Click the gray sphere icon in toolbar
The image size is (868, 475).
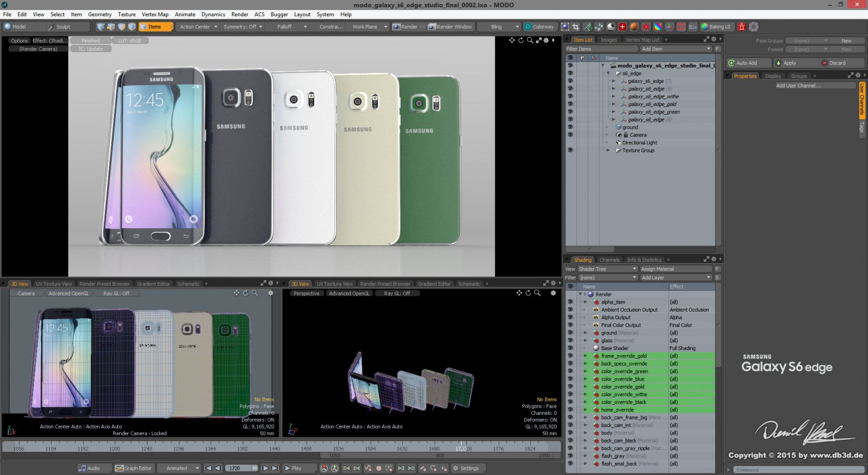point(610,27)
